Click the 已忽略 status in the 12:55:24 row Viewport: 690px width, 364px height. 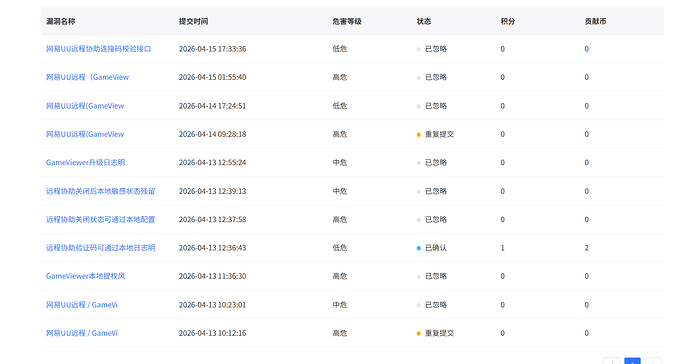[x=436, y=162]
